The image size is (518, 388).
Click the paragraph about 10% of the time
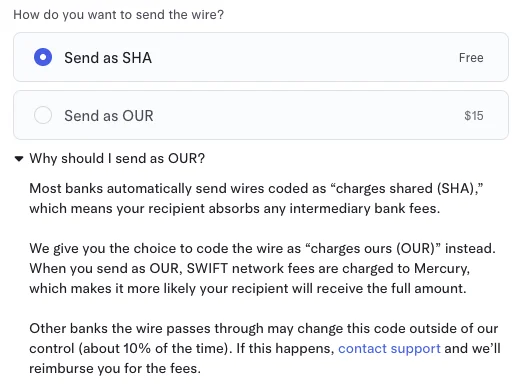265,348
